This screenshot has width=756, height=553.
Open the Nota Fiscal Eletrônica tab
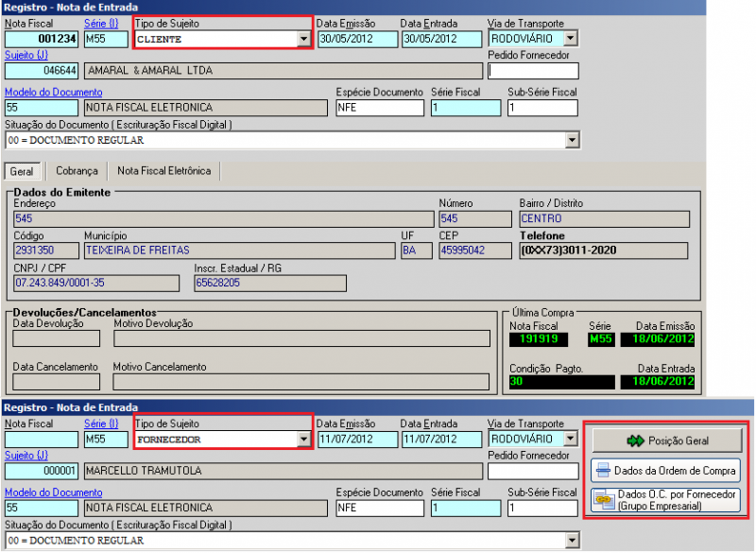[163, 171]
